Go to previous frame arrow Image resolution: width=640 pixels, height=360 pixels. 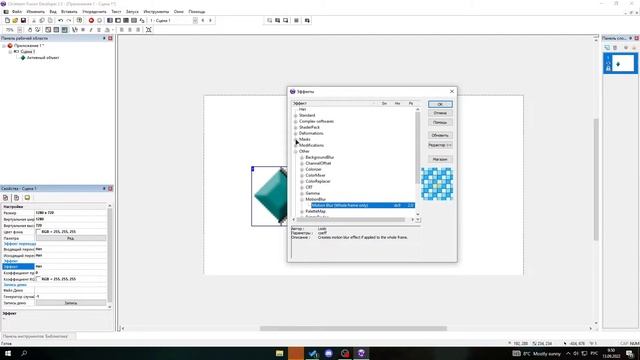pyautogui.click(x=202, y=20)
